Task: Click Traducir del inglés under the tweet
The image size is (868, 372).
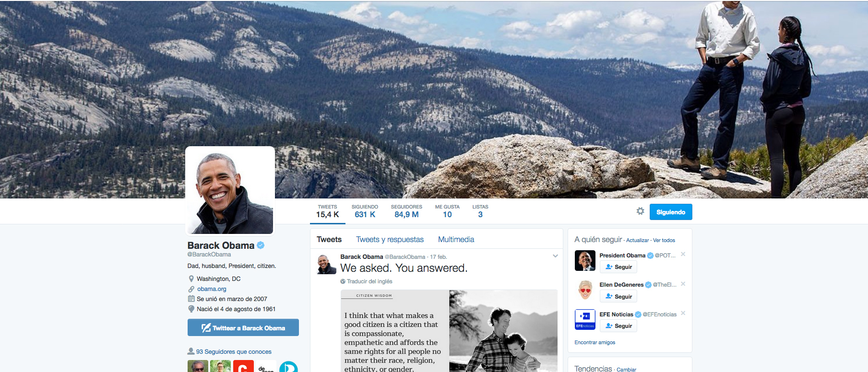Action: 369,281
